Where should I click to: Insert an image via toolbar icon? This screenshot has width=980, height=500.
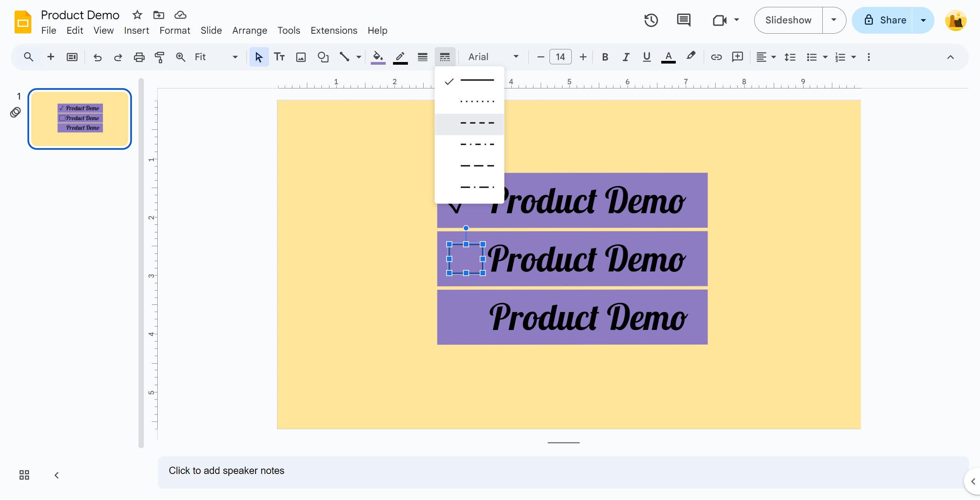[301, 57]
